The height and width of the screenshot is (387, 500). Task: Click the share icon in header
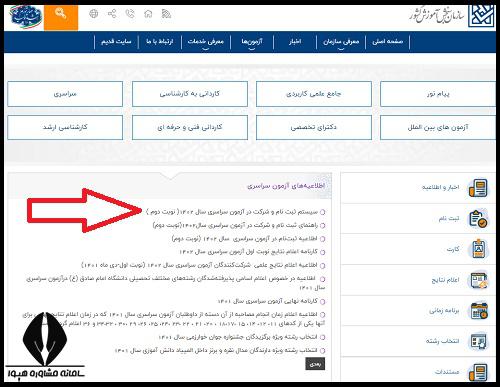click(112, 14)
